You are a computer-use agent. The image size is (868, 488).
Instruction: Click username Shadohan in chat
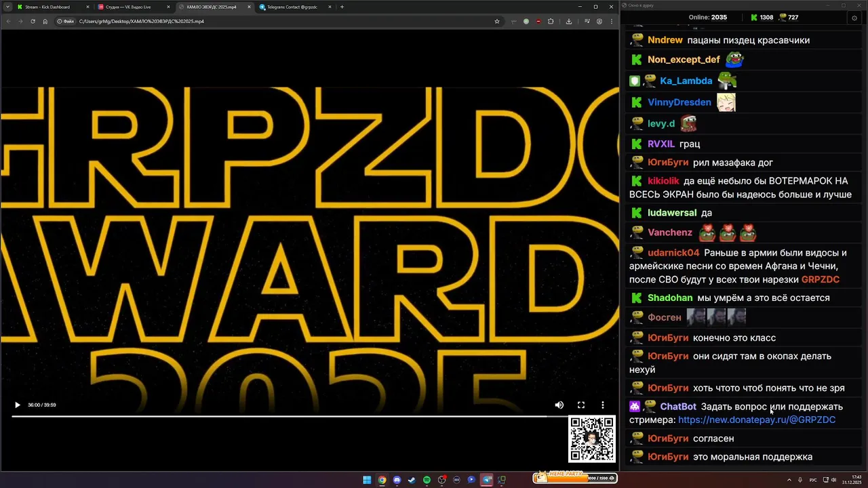(670, 298)
